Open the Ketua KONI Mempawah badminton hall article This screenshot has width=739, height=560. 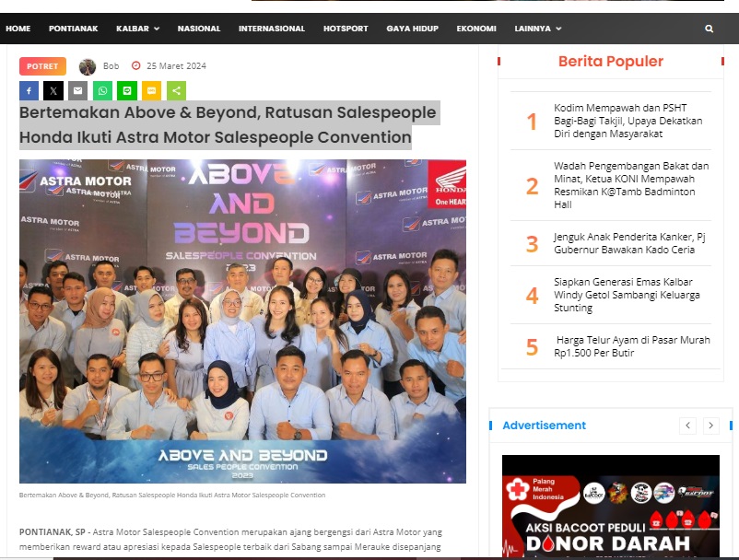(x=631, y=185)
